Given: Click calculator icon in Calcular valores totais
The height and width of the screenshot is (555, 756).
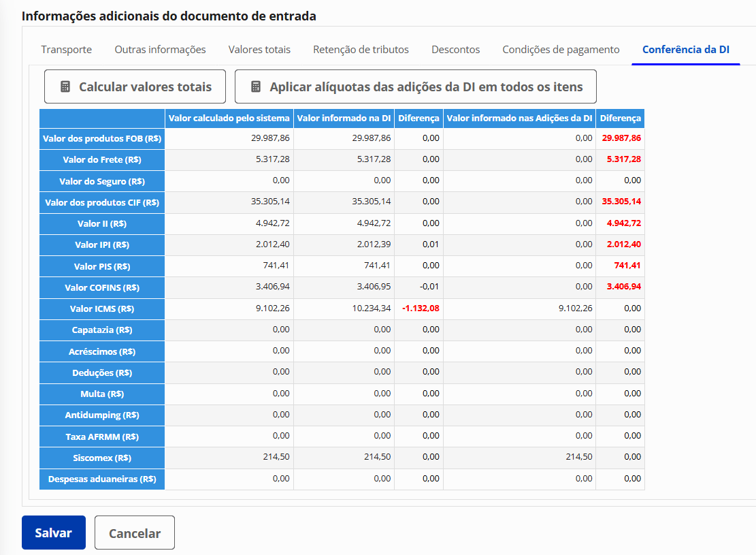Looking at the screenshot, I should (x=65, y=87).
